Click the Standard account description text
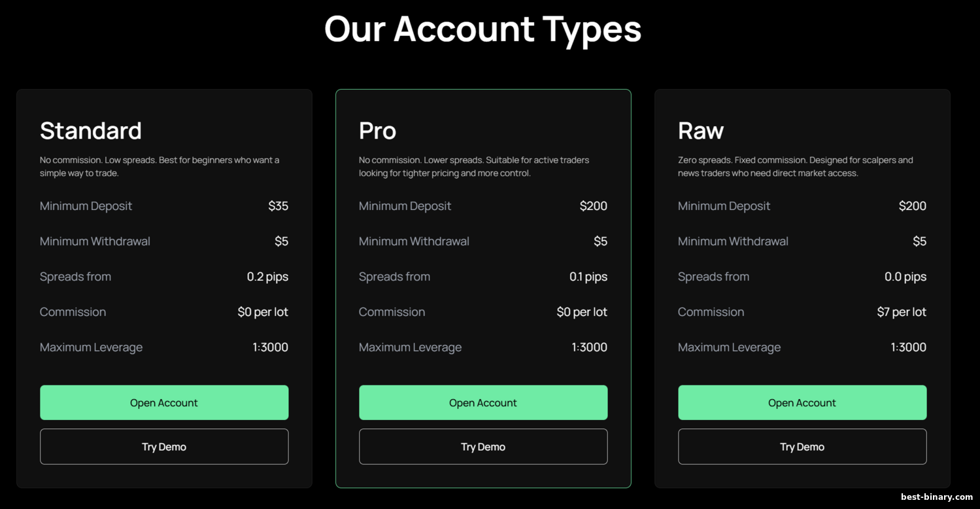980x509 pixels. (160, 166)
